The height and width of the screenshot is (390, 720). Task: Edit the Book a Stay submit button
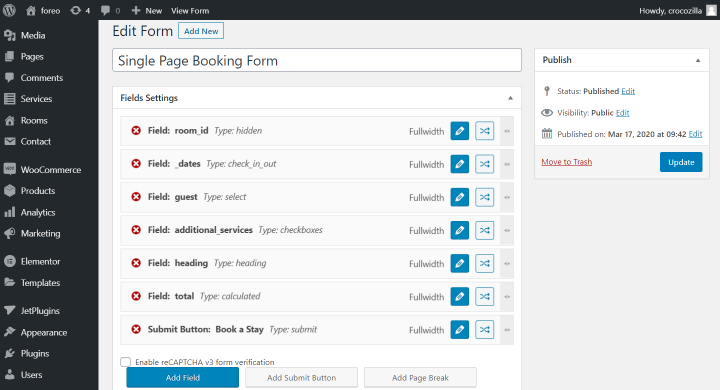tap(460, 329)
